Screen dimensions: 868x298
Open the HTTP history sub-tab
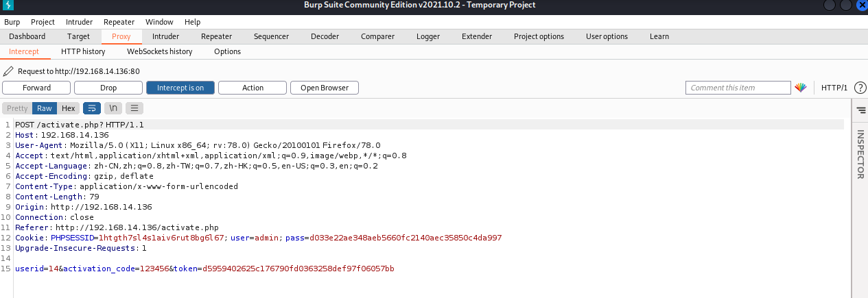point(83,51)
